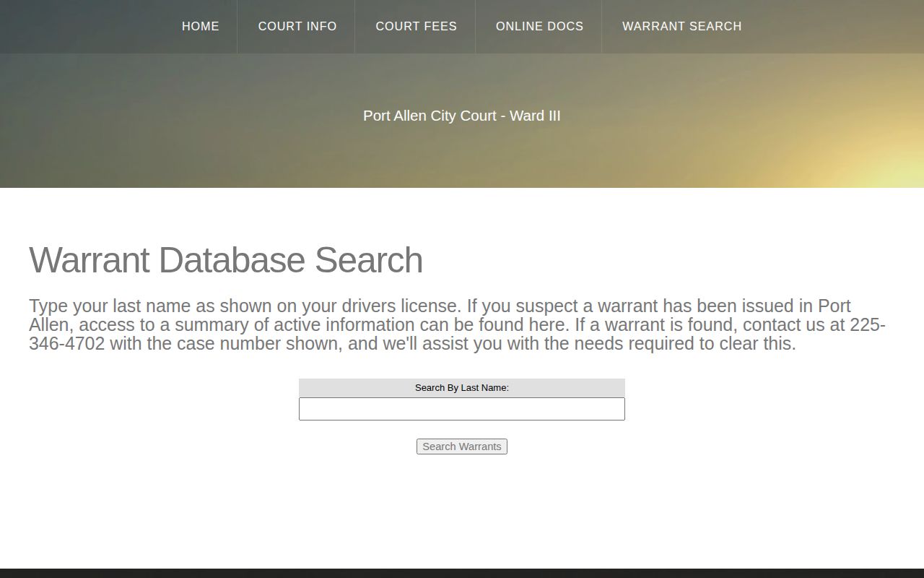Select Warrant Search in navigation bar

[x=681, y=27]
